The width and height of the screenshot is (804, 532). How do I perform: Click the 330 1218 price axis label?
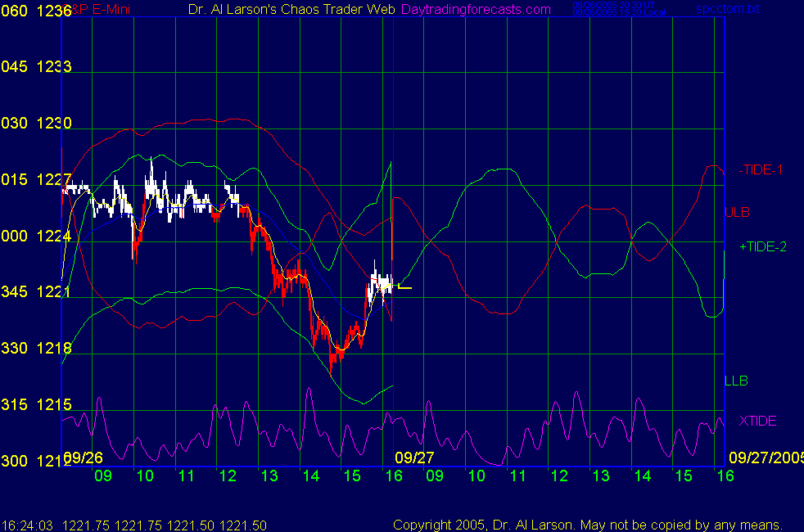tap(36, 348)
